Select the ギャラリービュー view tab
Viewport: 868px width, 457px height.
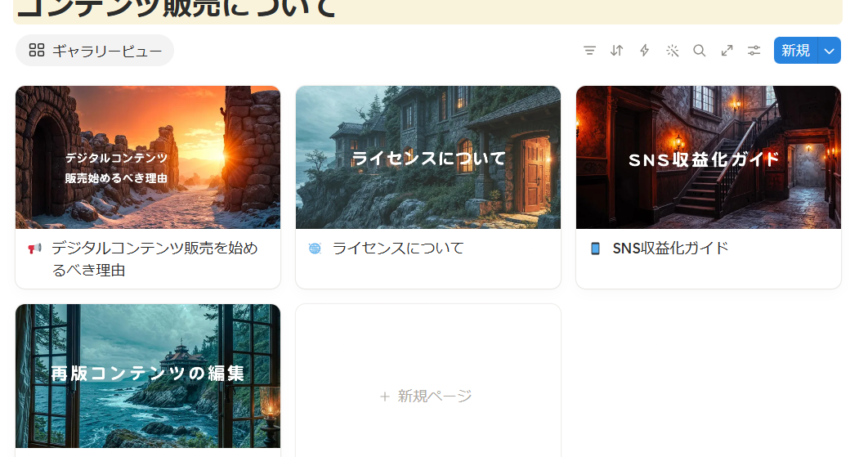pos(95,51)
